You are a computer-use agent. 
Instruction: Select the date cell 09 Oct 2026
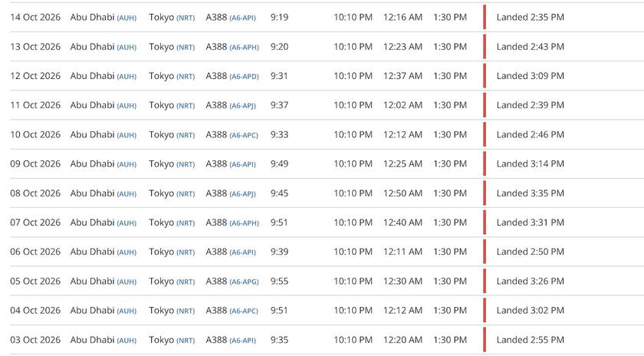[x=35, y=163]
